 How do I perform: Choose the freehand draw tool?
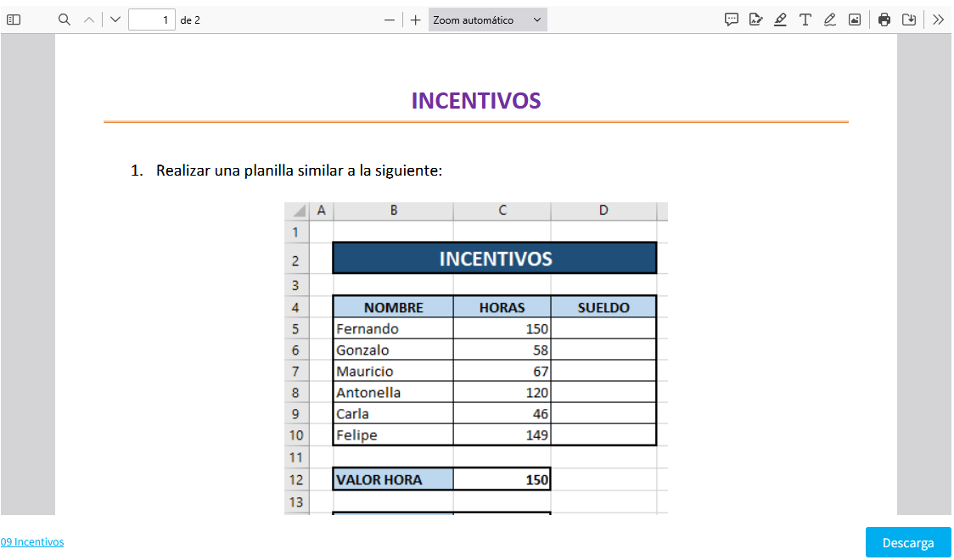(x=829, y=20)
